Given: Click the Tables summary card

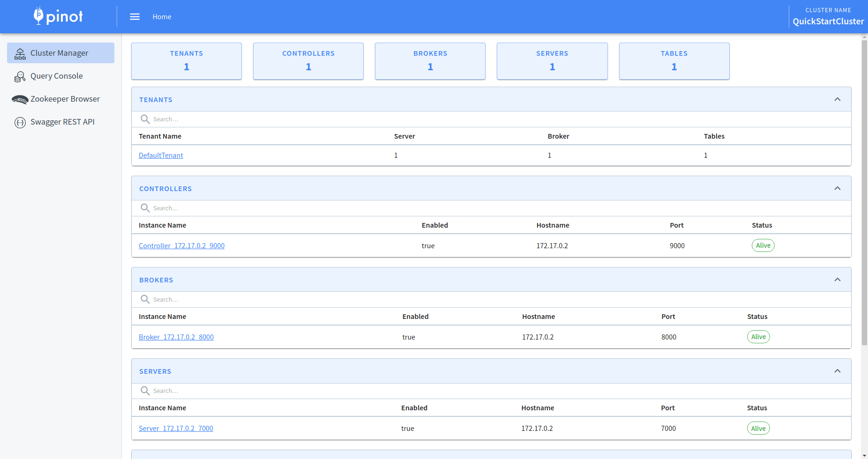Looking at the screenshot, I should [674, 61].
